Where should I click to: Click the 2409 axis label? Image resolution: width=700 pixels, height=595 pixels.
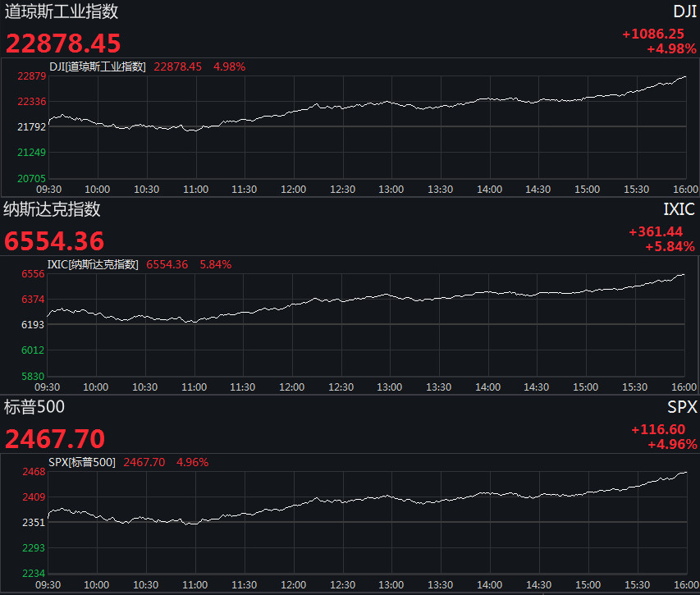tap(34, 497)
